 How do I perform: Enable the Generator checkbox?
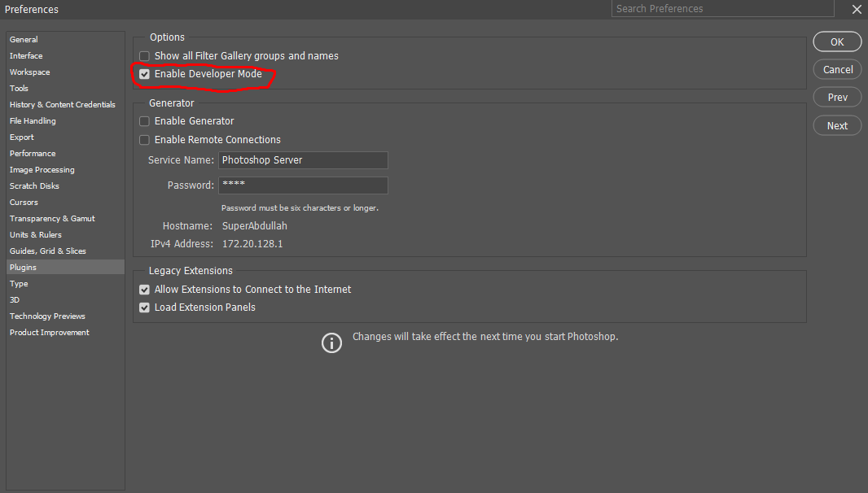pos(144,120)
